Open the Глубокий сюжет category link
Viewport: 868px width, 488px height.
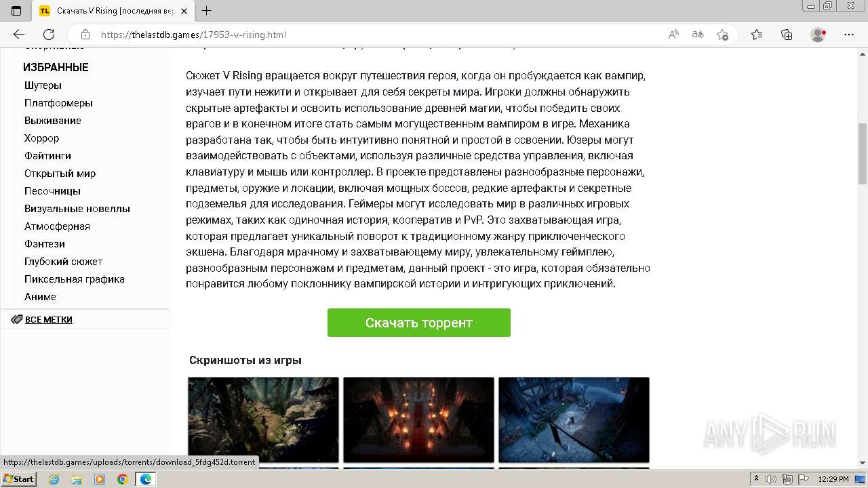pos(63,262)
